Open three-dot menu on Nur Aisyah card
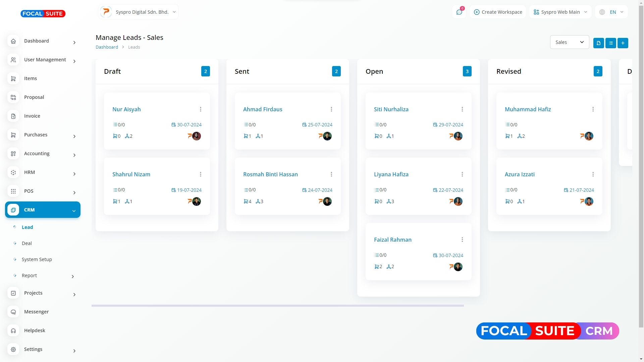644x362 pixels. click(x=201, y=109)
